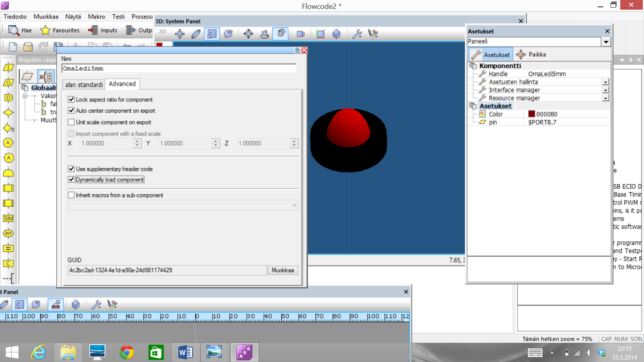Select the pin property value $PORTB.7

[x=542, y=122]
